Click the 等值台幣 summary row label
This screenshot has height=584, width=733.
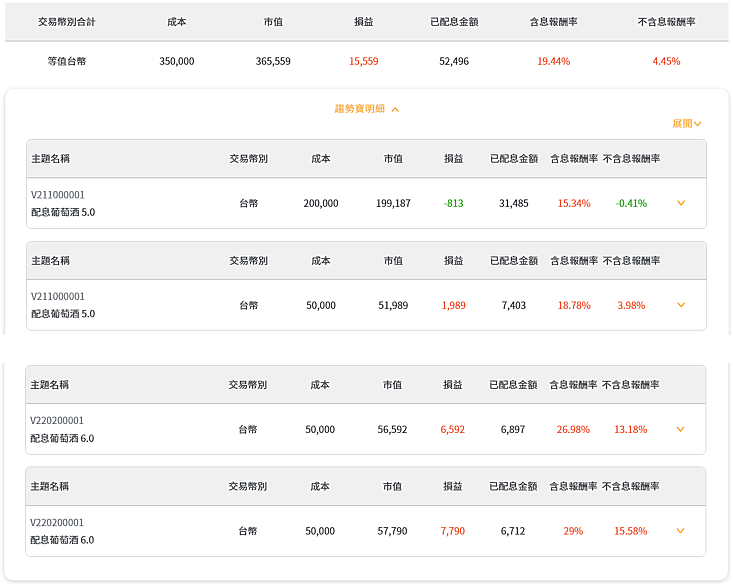[66, 61]
